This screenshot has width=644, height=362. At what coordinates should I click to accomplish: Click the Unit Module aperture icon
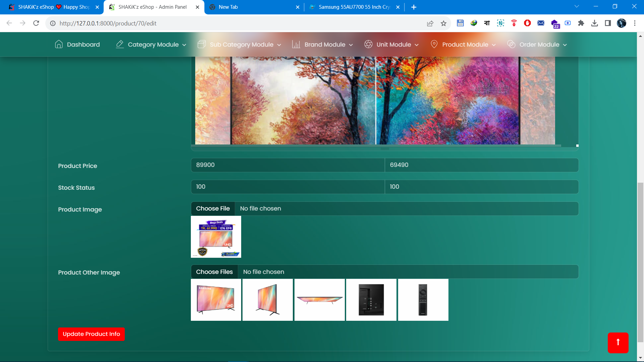(368, 44)
